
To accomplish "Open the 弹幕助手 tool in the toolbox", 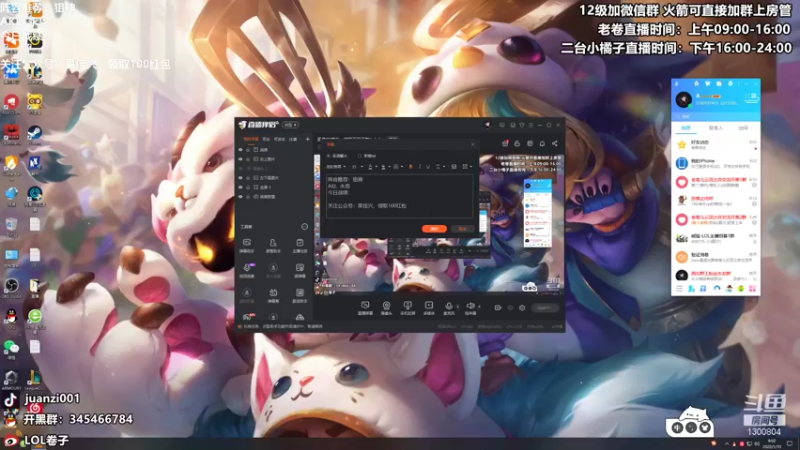I will point(246,245).
